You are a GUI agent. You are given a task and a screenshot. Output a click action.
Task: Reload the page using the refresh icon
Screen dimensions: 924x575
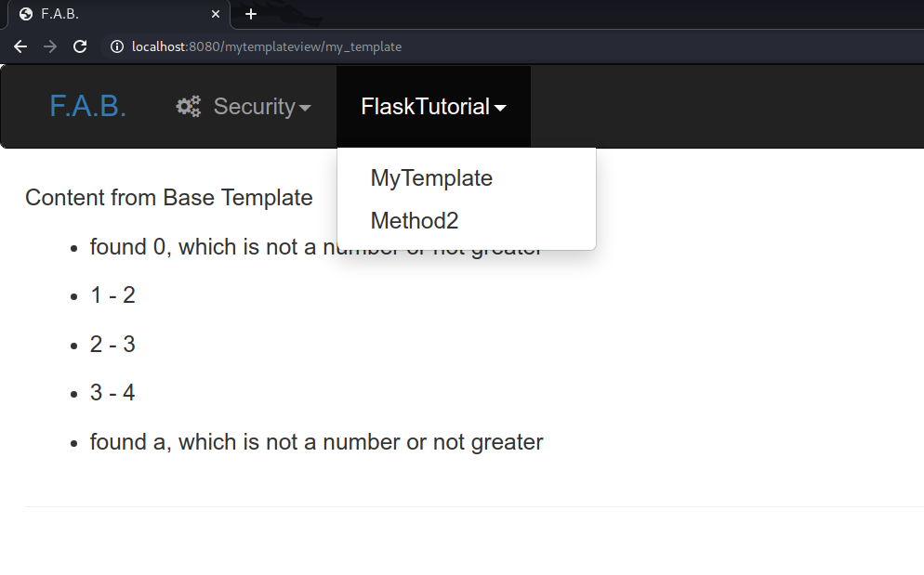[80, 46]
